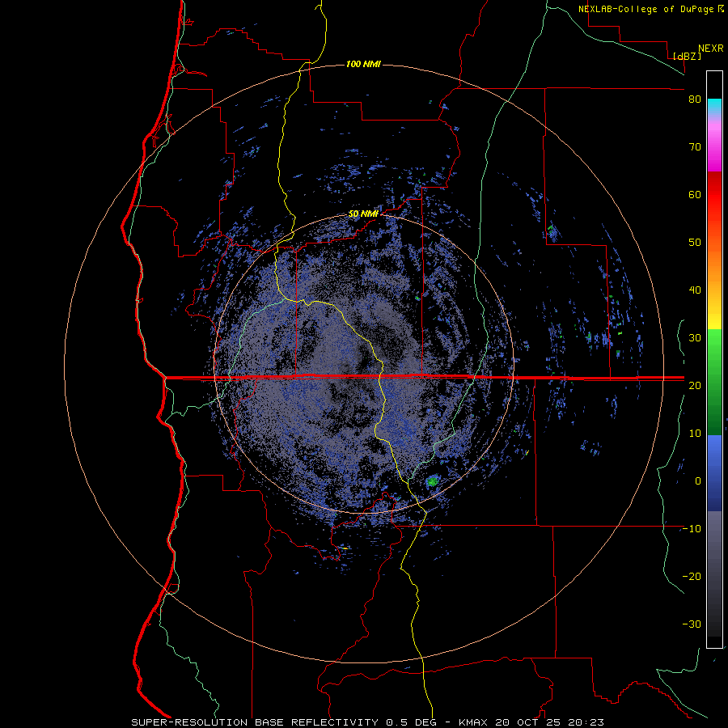Click the cyan top segment of color bar
The width and height of the screenshot is (728, 728).
(x=714, y=106)
